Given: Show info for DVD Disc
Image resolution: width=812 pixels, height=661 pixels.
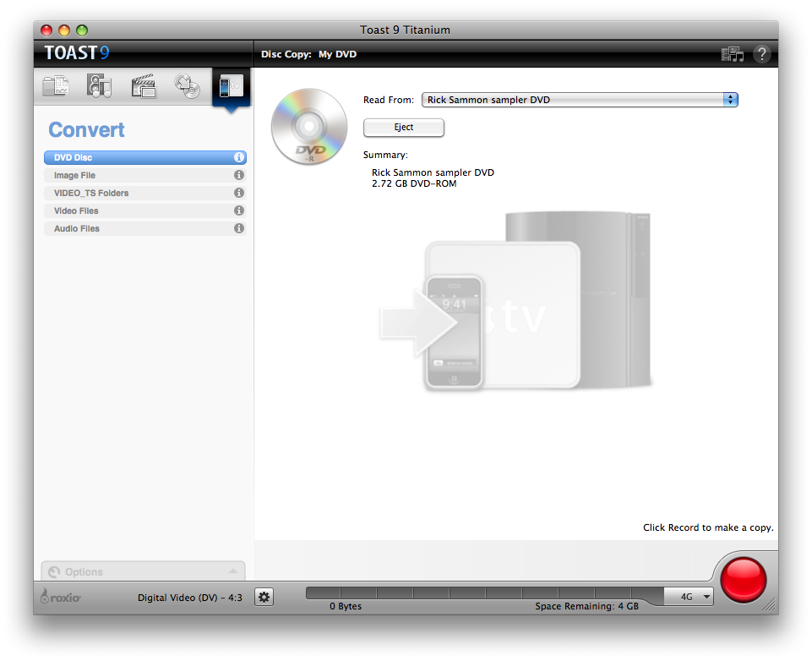Looking at the screenshot, I should tap(239, 157).
